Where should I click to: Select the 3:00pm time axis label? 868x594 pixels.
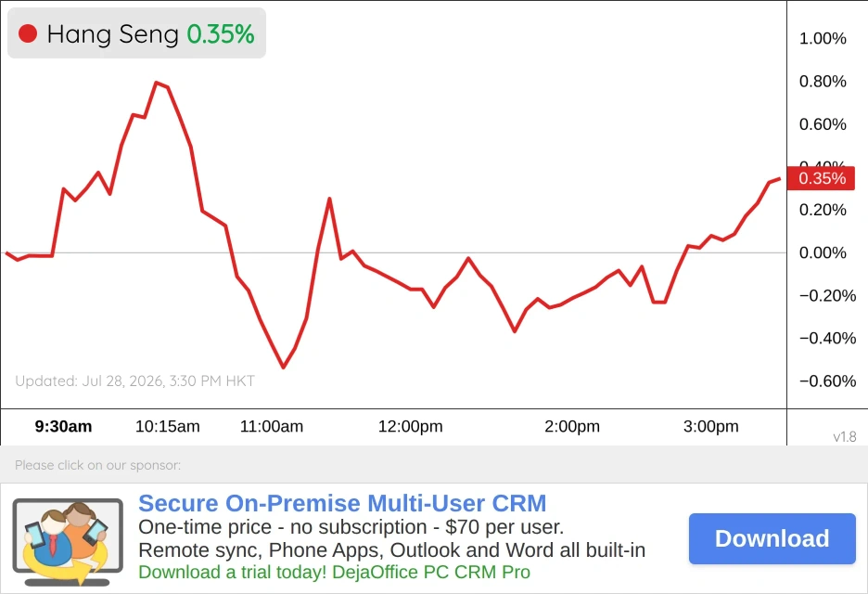(x=710, y=426)
